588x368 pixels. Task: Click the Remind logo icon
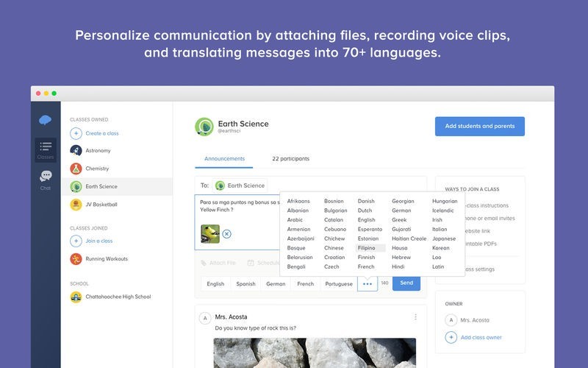point(46,120)
